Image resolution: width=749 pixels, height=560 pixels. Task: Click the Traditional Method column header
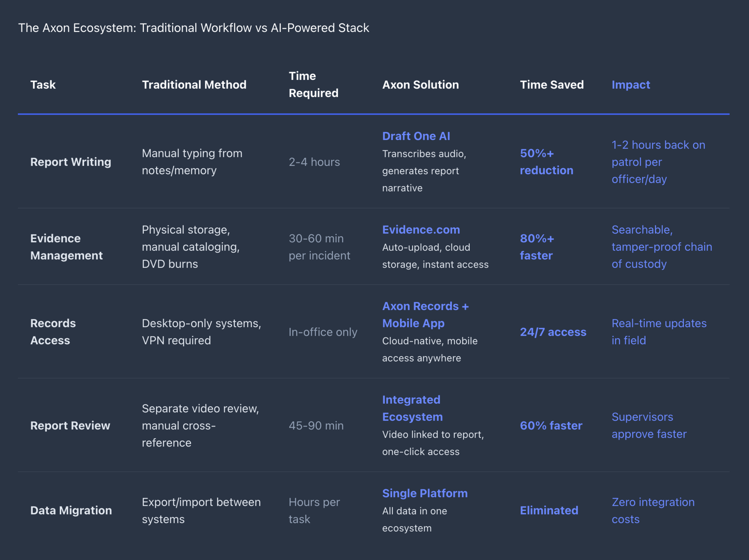click(194, 85)
